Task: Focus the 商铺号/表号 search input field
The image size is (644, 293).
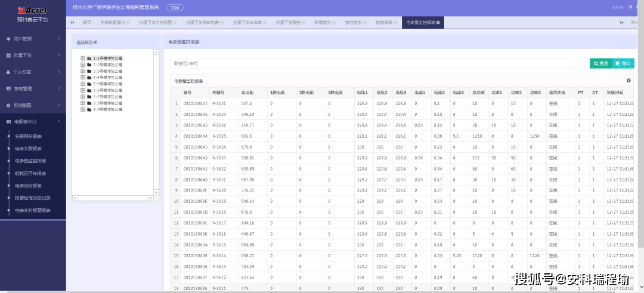Action: (380, 63)
